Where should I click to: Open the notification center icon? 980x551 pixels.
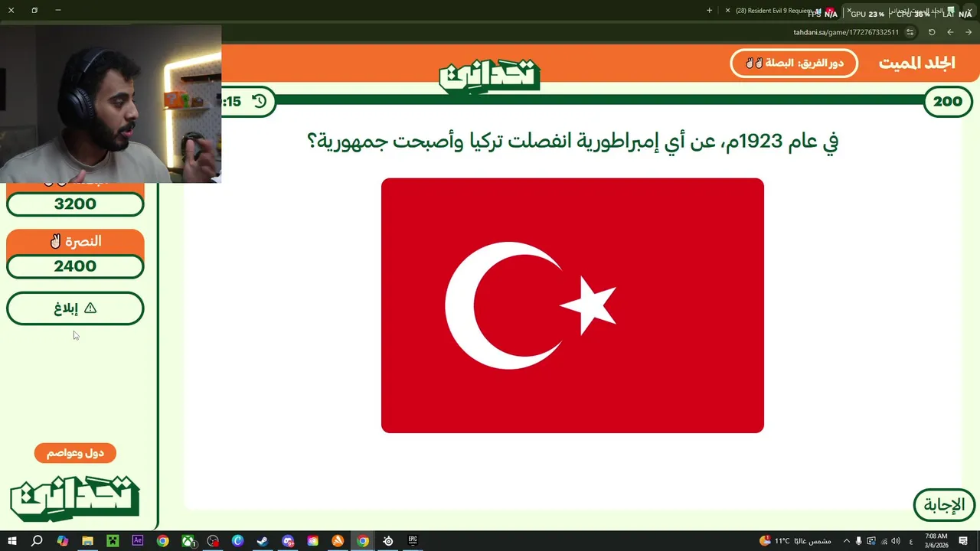coord(963,541)
